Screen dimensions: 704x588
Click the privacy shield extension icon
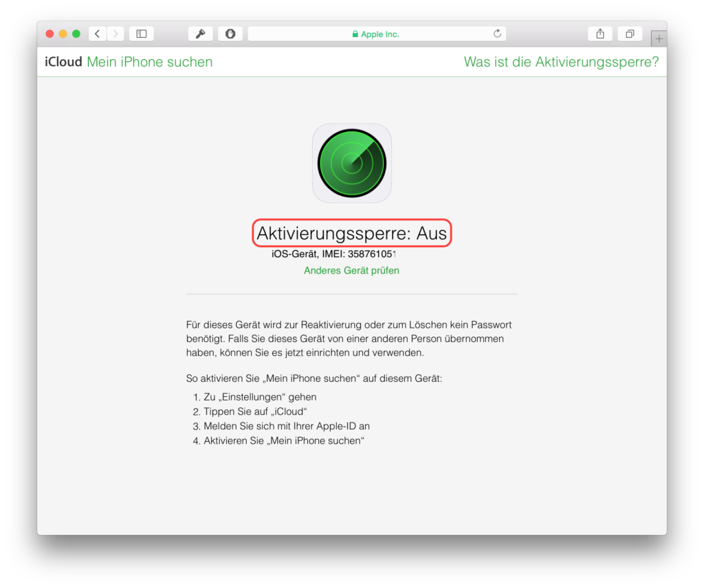click(x=230, y=34)
